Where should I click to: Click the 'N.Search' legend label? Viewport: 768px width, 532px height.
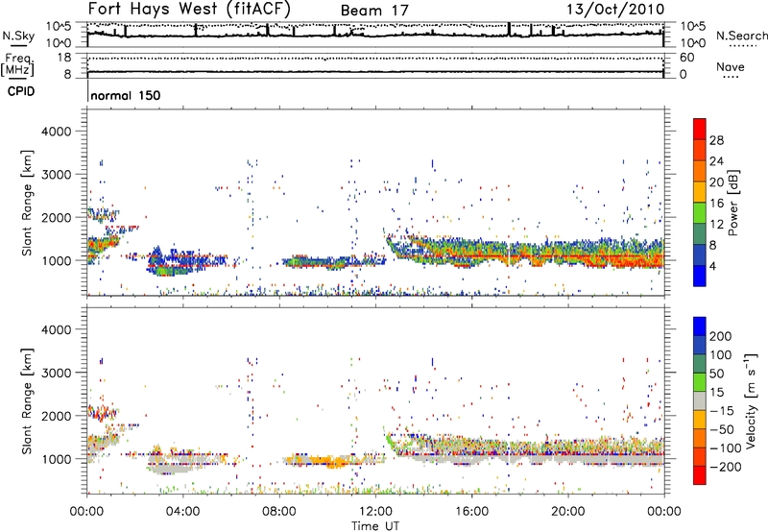pos(741,36)
